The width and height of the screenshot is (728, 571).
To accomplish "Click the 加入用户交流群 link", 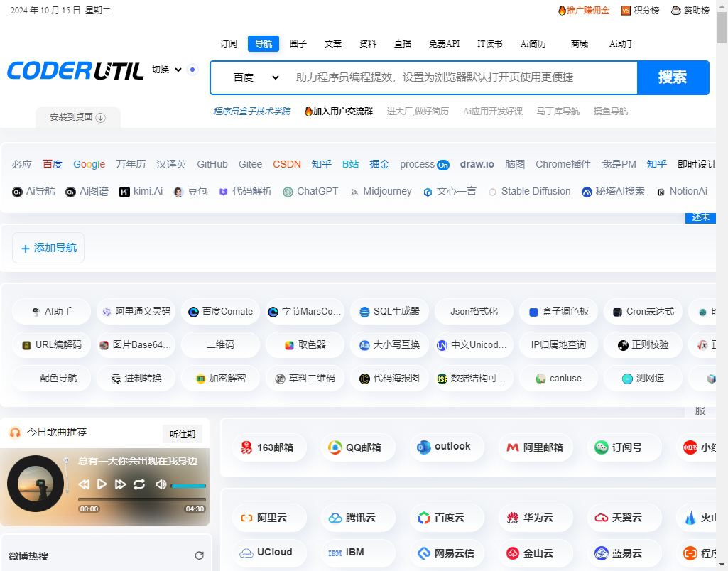I will tap(339, 112).
